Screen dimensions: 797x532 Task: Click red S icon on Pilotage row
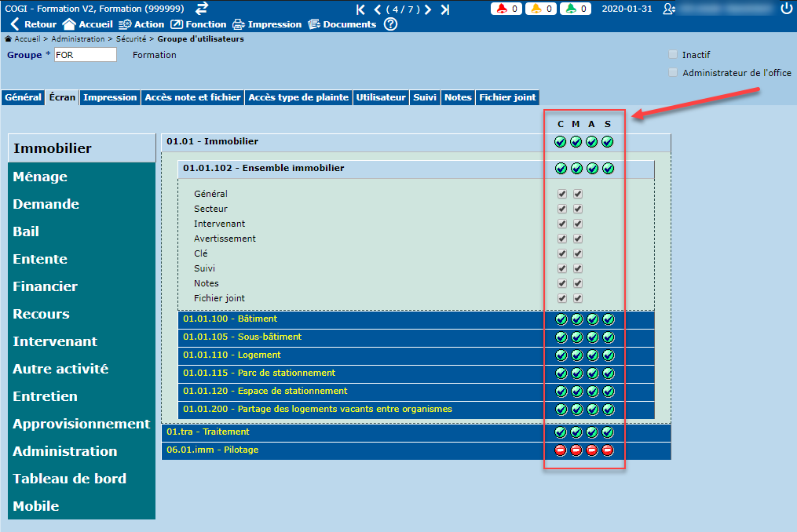click(608, 450)
